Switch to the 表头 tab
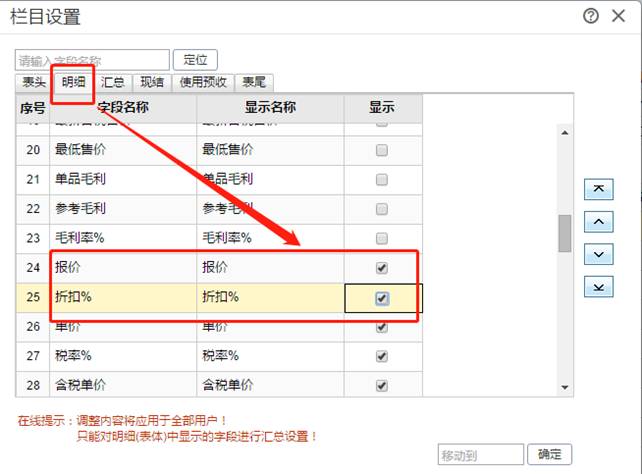 34,83
